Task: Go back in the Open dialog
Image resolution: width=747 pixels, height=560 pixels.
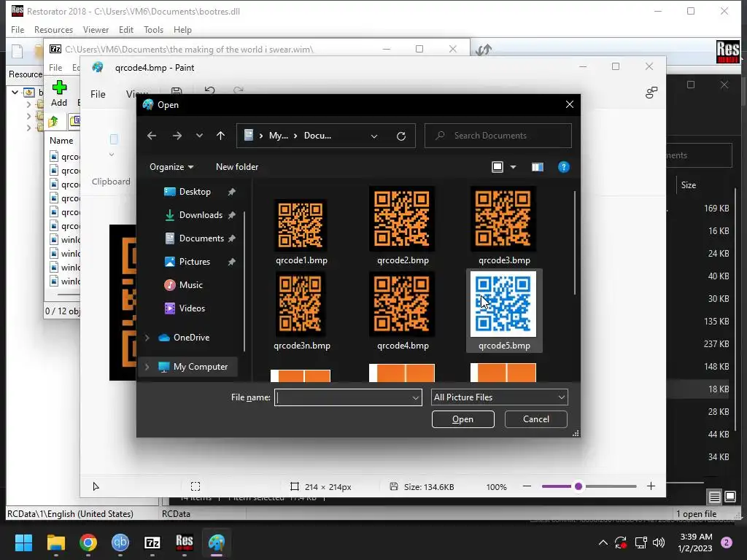Action: click(152, 136)
